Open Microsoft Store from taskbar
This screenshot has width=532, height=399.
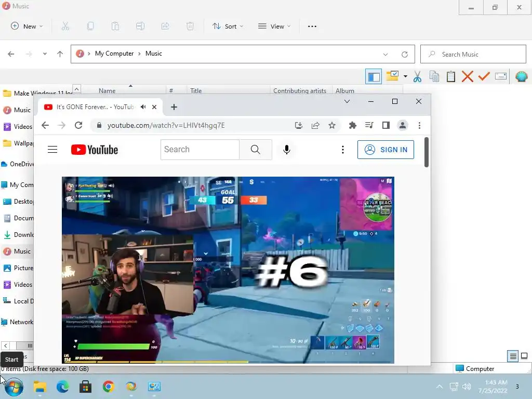pyautogui.click(x=86, y=387)
